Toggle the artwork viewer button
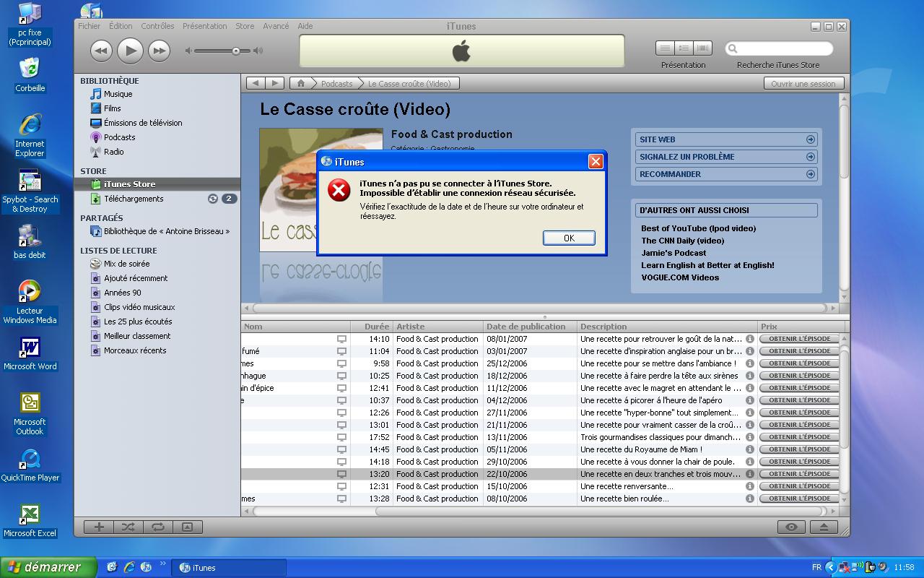The image size is (924, 578). coord(187,527)
